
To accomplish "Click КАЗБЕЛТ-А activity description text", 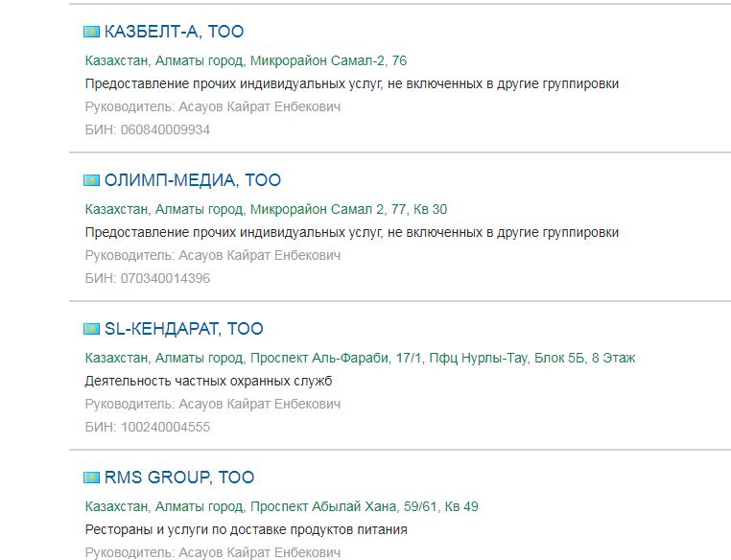I will click(351, 83).
